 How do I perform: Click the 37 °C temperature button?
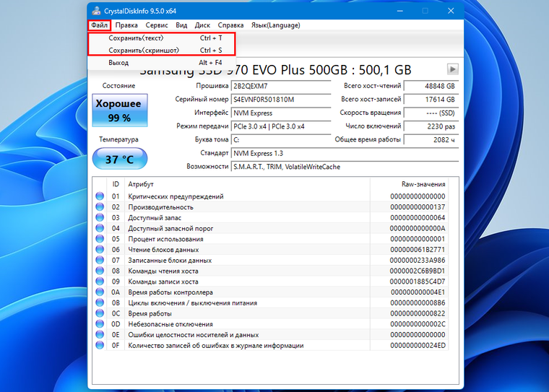pos(120,159)
